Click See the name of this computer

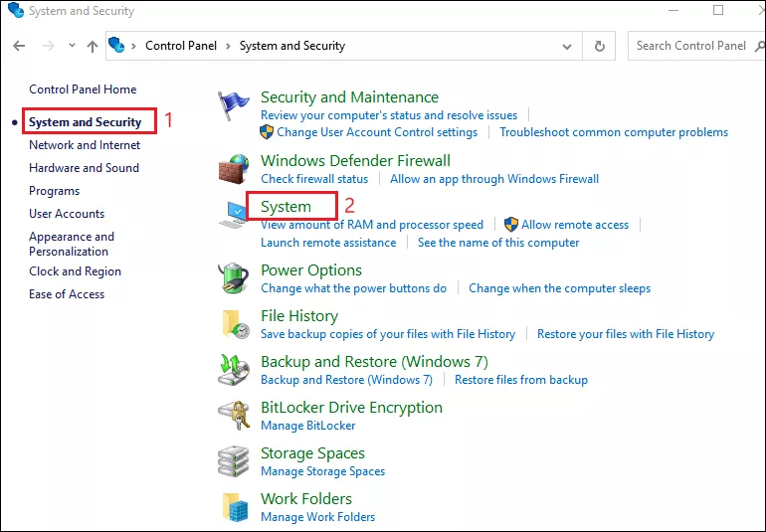coord(498,243)
